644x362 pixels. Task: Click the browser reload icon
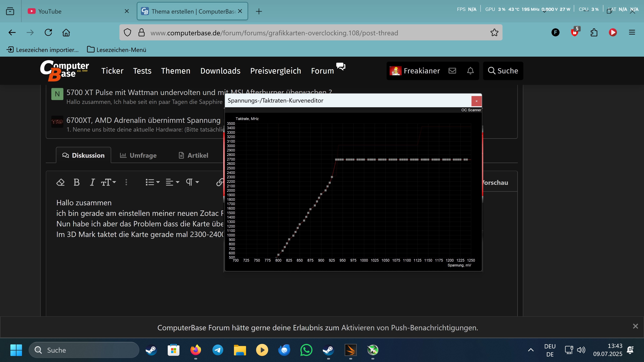[x=48, y=33]
